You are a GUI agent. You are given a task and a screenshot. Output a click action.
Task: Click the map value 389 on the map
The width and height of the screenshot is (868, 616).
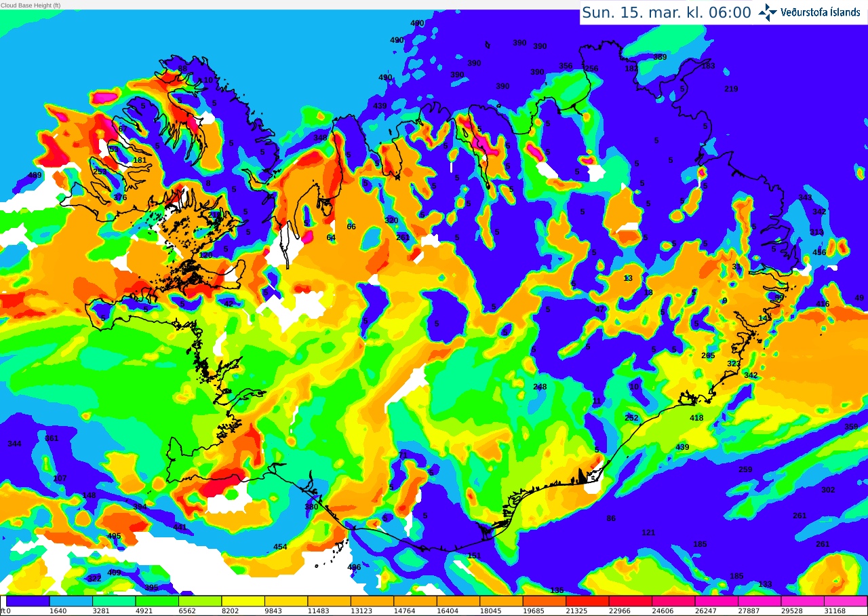pyautogui.click(x=660, y=57)
